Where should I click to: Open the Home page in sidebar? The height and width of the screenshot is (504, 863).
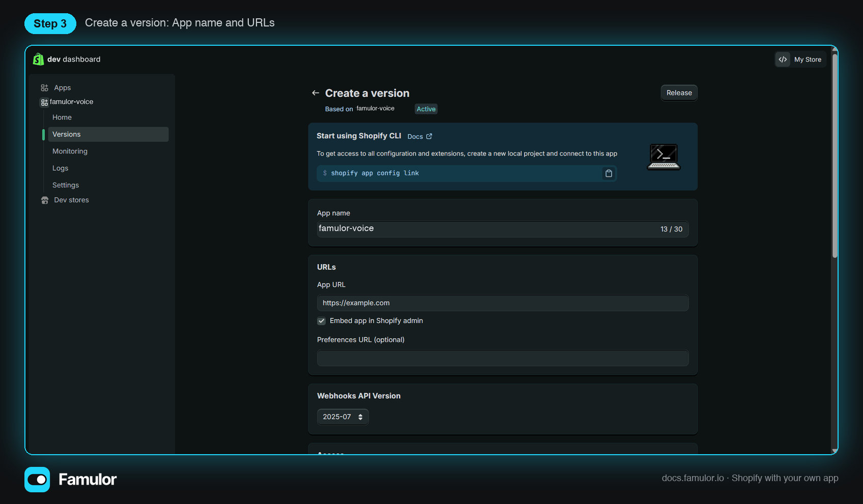point(62,117)
